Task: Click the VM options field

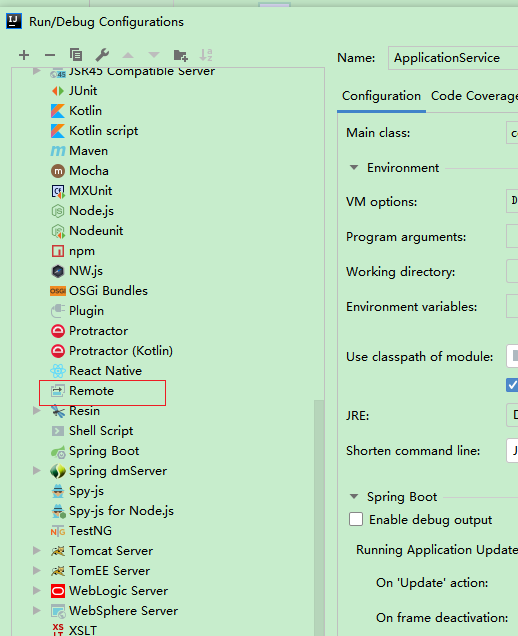Action: click(512, 201)
